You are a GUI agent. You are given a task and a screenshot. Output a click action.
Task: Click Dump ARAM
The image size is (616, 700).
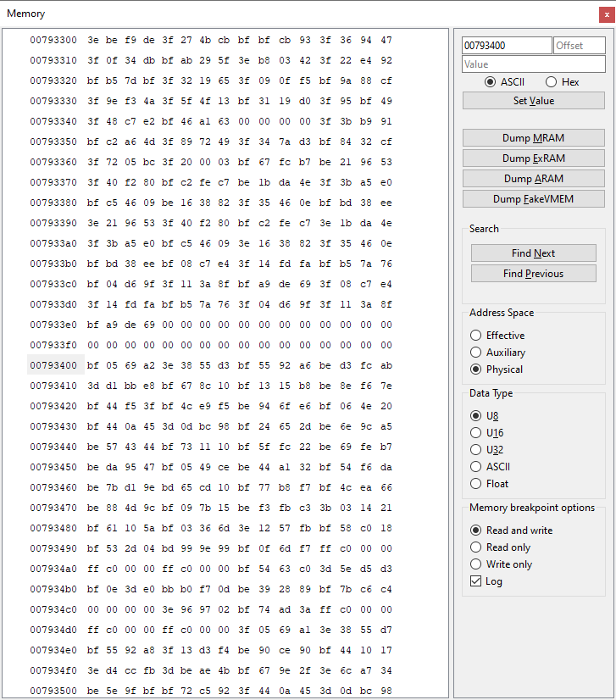tap(534, 179)
